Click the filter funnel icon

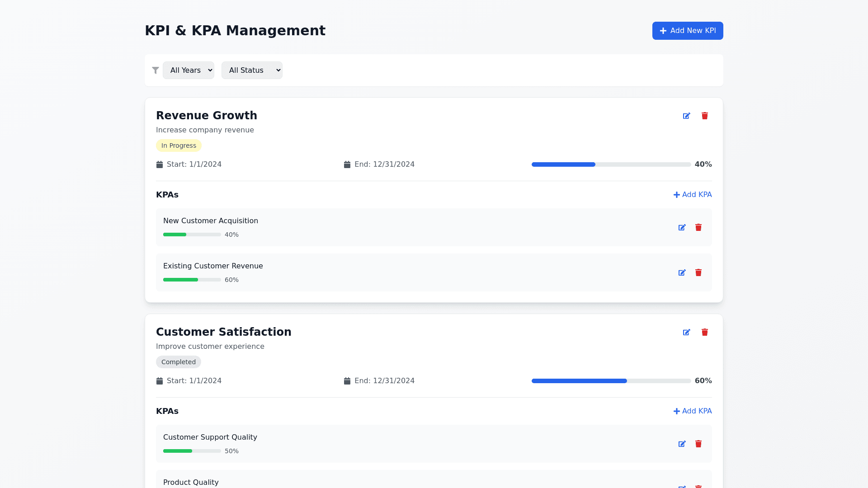156,70
